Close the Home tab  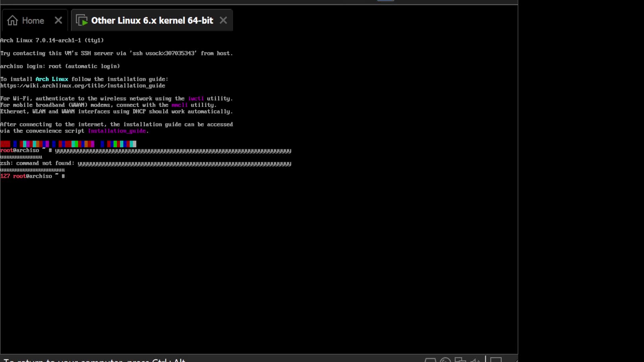click(58, 20)
